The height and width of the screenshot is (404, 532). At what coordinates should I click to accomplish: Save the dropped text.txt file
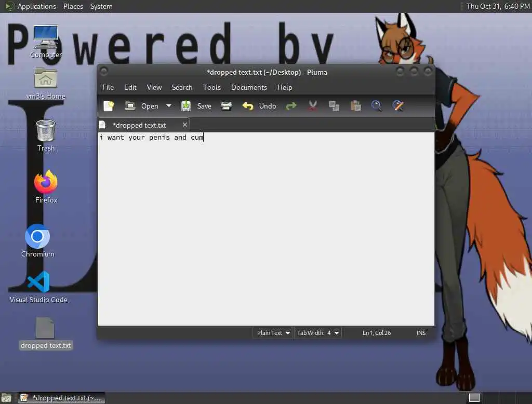pyautogui.click(x=196, y=106)
